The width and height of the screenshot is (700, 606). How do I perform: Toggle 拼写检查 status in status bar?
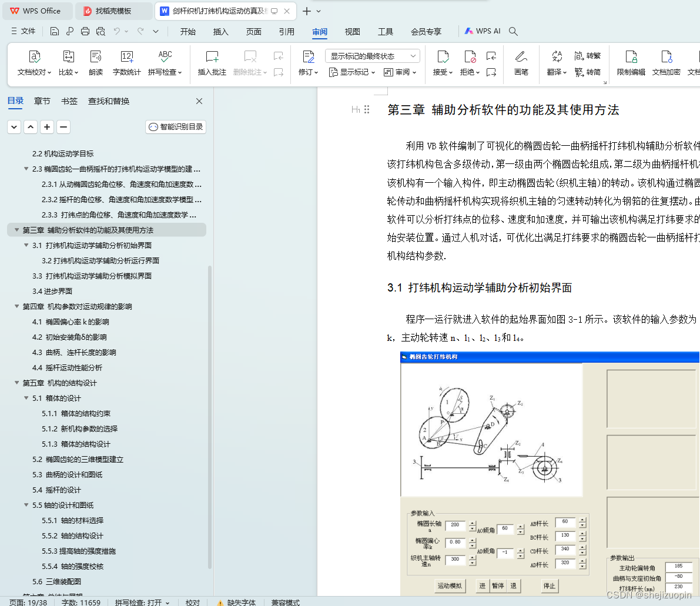[142, 602]
